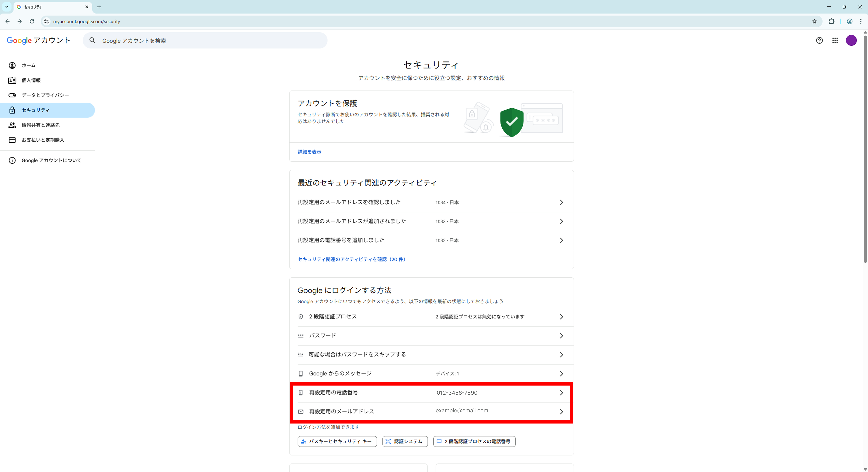This screenshot has height=472, width=868.
Task: Click the Google アカウントを検索 field
Action: 205,40
